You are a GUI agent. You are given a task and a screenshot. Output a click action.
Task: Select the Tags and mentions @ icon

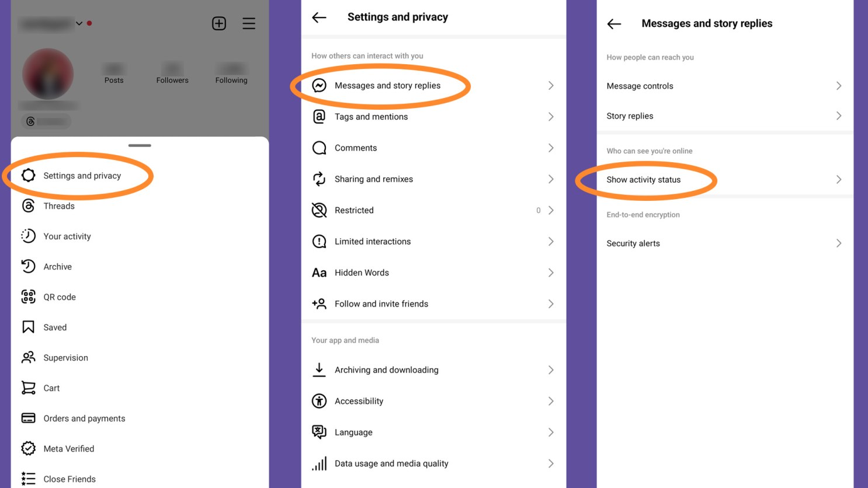pos(319,116)
